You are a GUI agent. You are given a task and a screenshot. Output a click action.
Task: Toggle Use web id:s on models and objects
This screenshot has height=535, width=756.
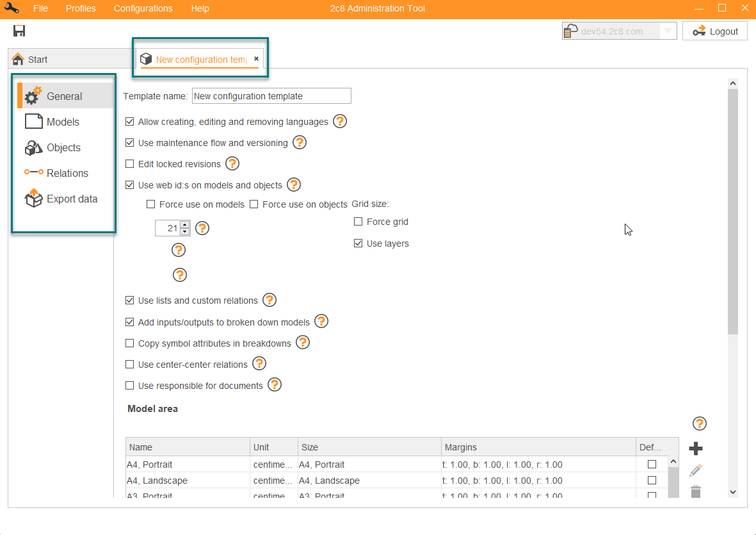pyautogui.click(x=130, y=185)
